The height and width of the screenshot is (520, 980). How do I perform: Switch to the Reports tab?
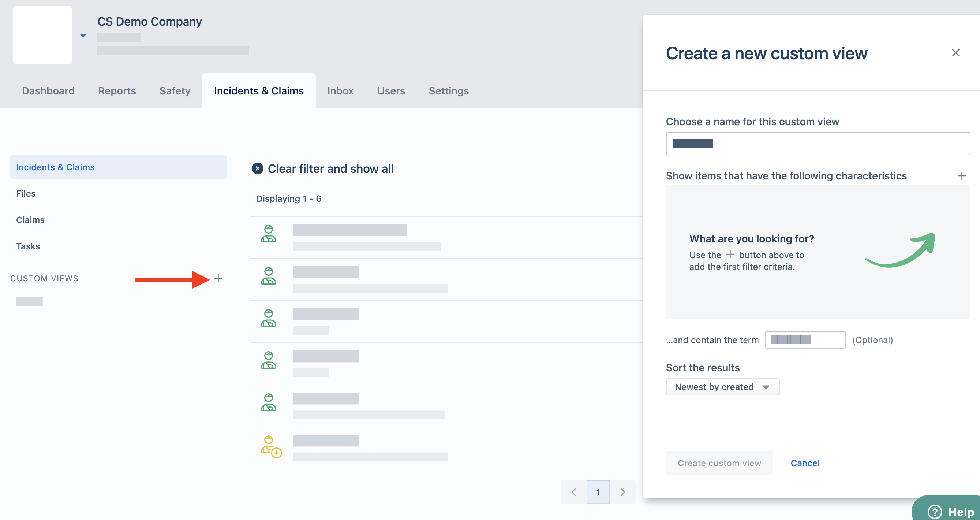(x=117, y=90)
